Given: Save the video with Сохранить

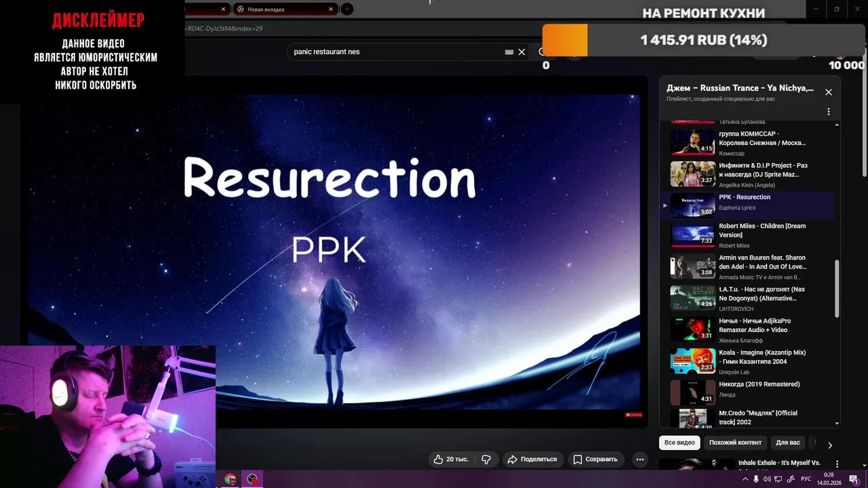Looking at the screenshot, I should click(x=595, y=459).
